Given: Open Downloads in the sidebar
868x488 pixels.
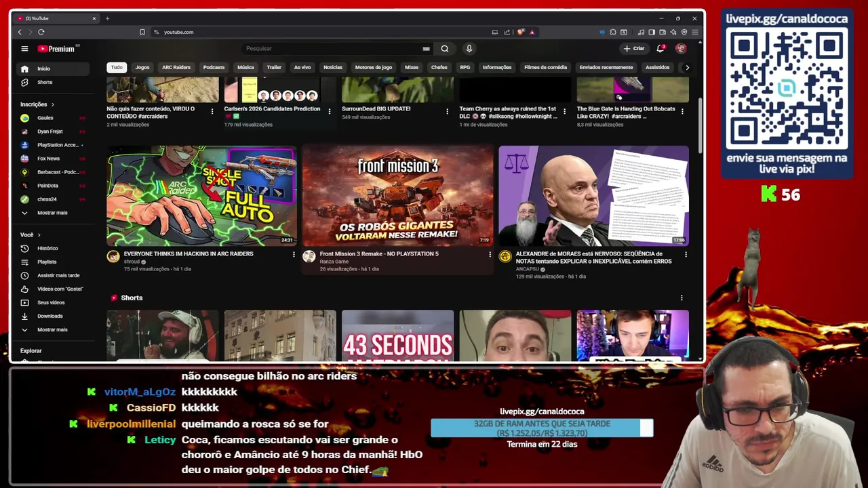Looking at the screenshot, I should pyautogui.click(x=53, y=316).
